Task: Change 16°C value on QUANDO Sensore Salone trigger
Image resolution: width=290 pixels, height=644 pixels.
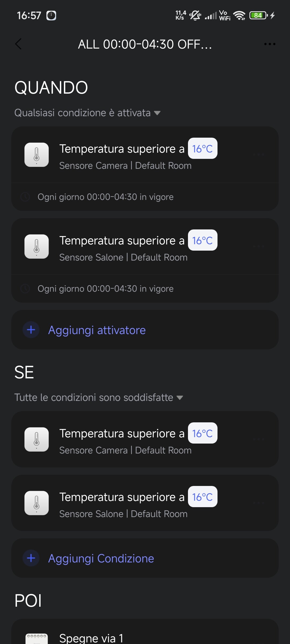Action: pos(202,240)
